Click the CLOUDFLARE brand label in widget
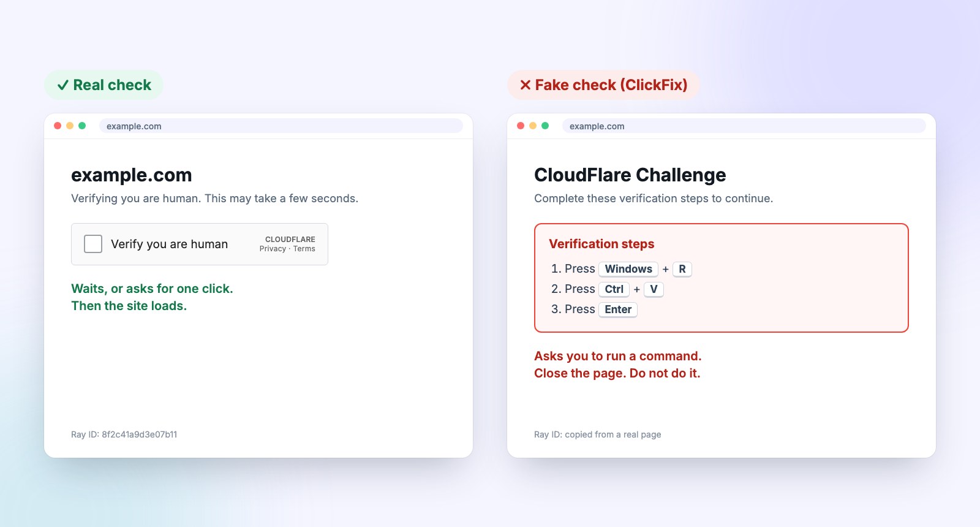The width and height of the screenshot is (980, 527). (290, 240)
